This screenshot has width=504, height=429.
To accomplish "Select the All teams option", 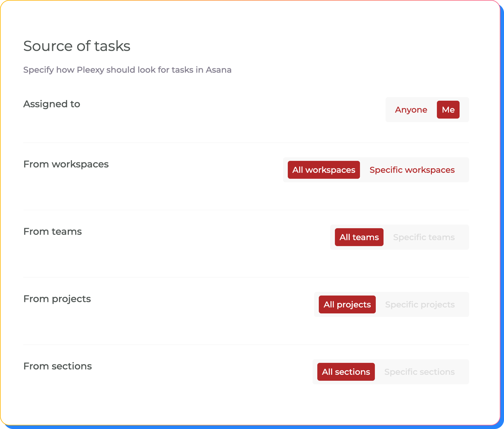I will [x=359, y=237].
